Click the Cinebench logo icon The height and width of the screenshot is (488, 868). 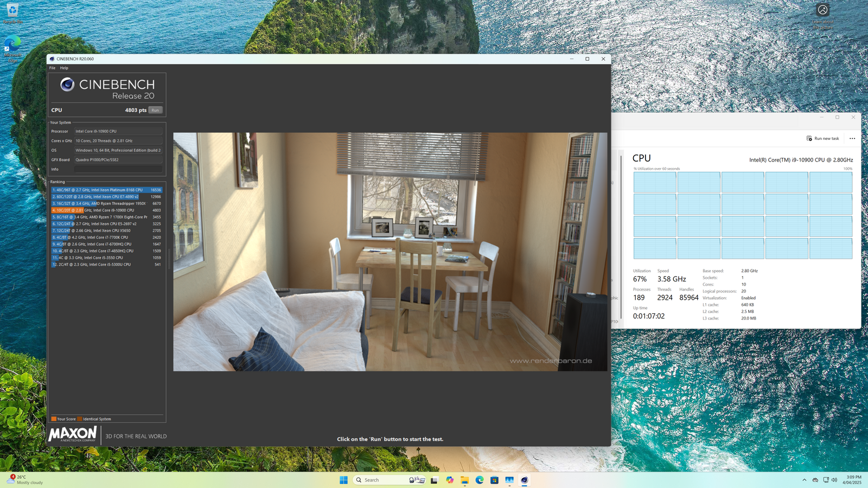click(67, 84)
